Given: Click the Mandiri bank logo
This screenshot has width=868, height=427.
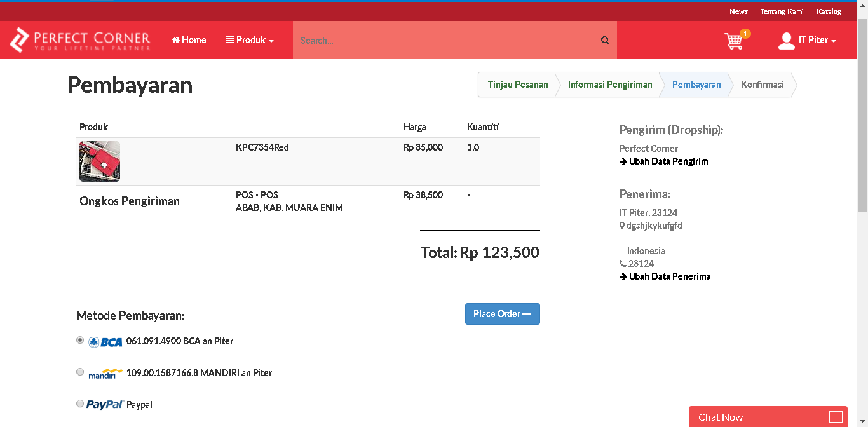Looking at the screenshot, I should point(105,374).
